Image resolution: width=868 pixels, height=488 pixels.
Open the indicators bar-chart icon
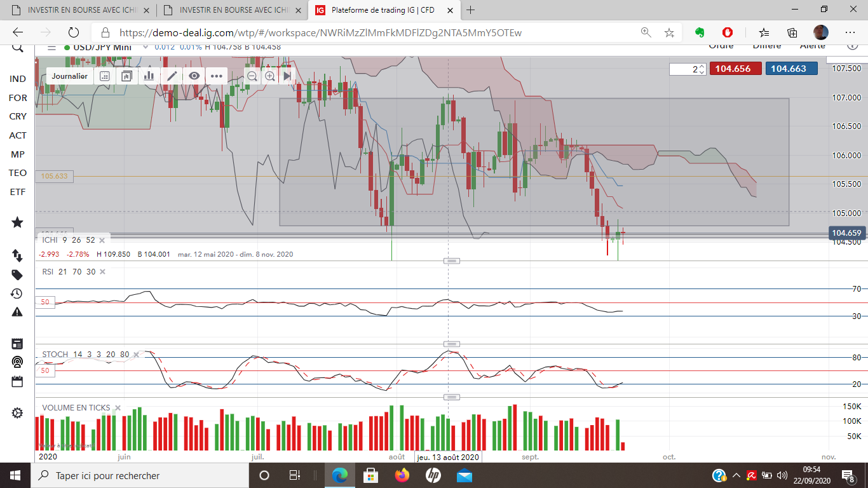coord(149,76)
